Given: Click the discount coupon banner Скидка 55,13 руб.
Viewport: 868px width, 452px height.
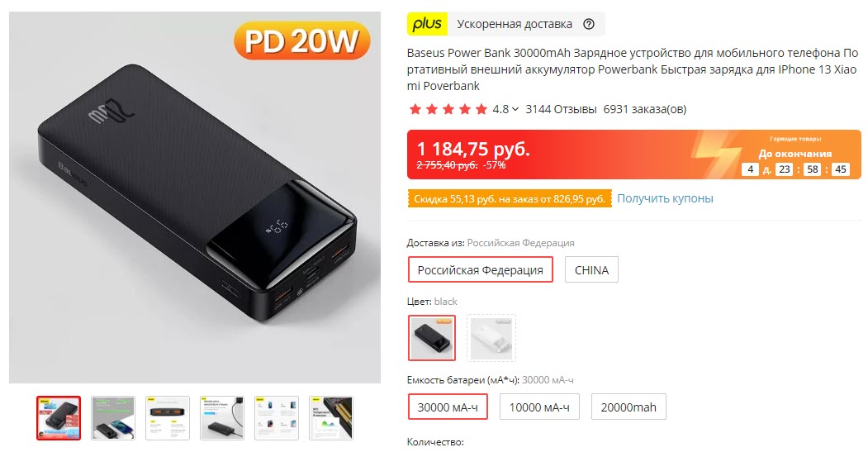Looking at the screenshot, I should tap(510, 199).
